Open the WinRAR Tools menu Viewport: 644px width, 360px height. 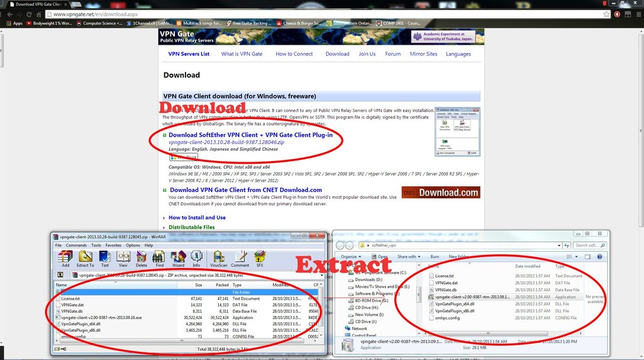click(x=96, y=245)
